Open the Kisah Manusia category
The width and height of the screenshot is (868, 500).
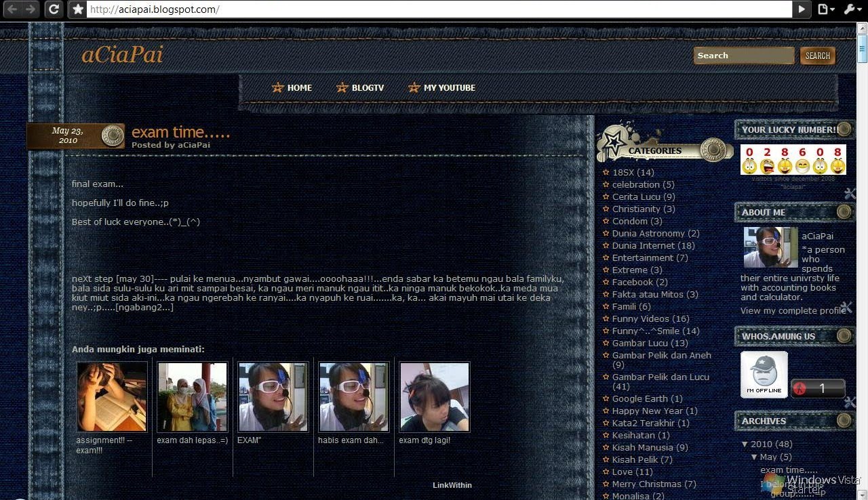click(x=650, y=447)
